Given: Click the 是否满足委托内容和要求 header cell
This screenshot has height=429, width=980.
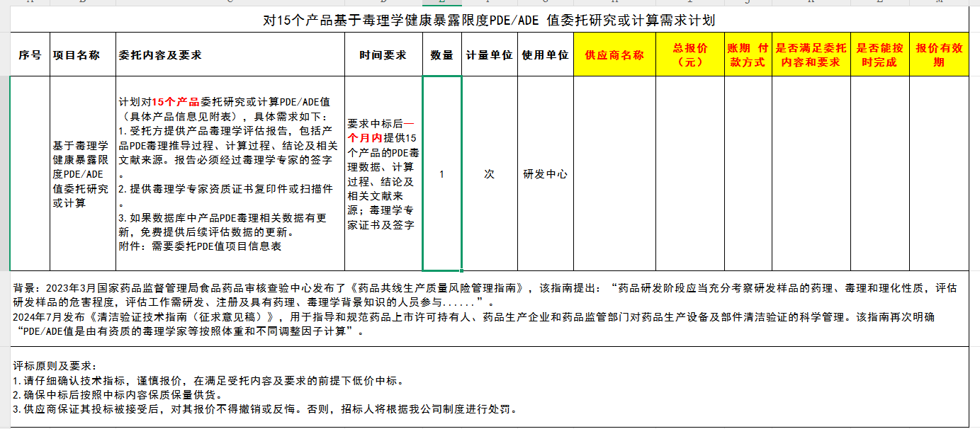Looking at the screenshot, I should (x=811, y=55).
